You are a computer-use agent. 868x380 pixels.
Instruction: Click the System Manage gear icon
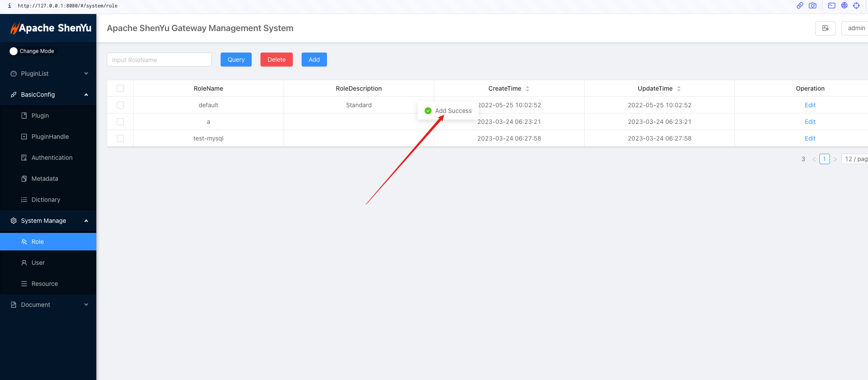pos(14,221)
